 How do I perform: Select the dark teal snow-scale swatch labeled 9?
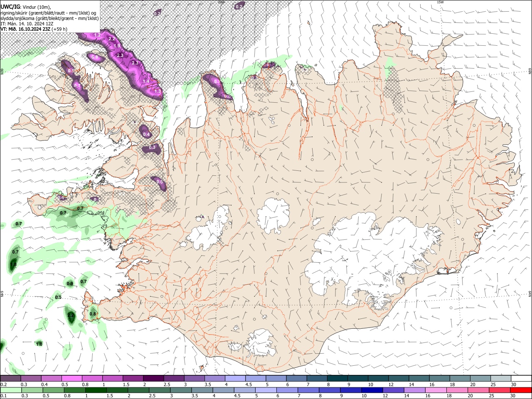(x=358, y=379)
